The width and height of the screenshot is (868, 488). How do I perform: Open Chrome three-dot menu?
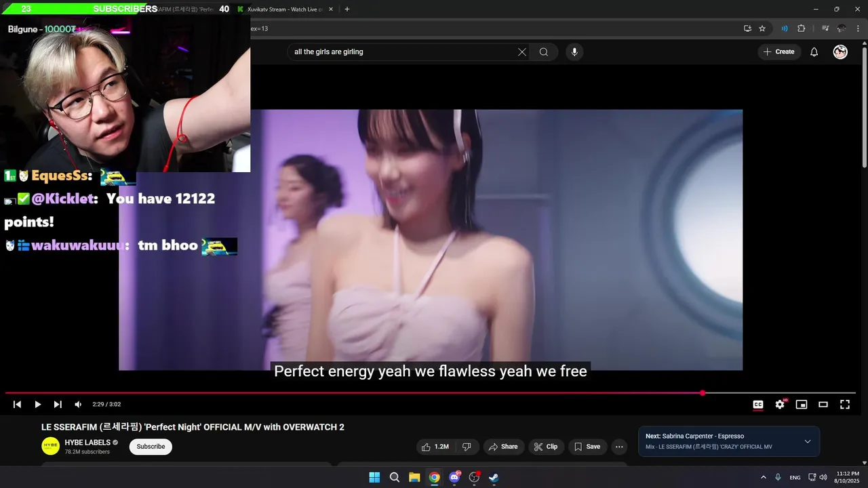856,28
